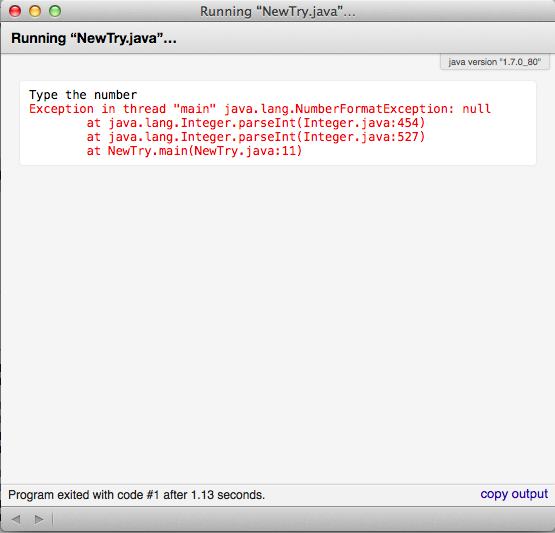The width and height of the screenshot is (555, 533).
Task: Click the NewTry.java:11 stack trace line
Action: [194, 151]
